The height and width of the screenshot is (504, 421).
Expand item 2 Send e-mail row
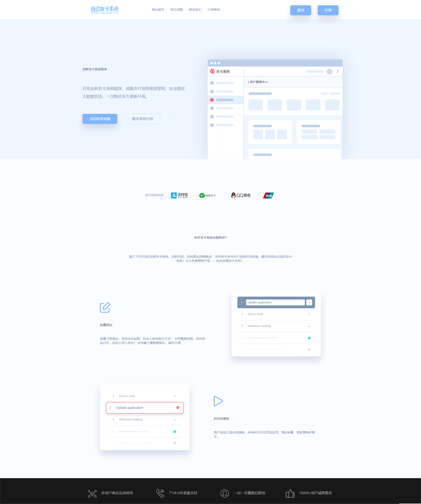pos(309,314)
